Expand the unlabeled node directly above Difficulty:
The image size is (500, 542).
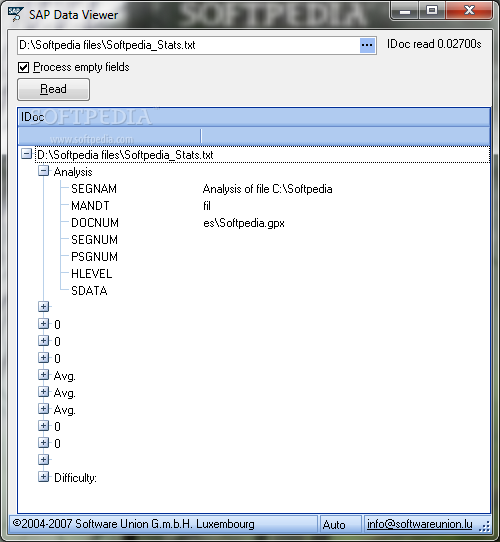click(44, 460)
